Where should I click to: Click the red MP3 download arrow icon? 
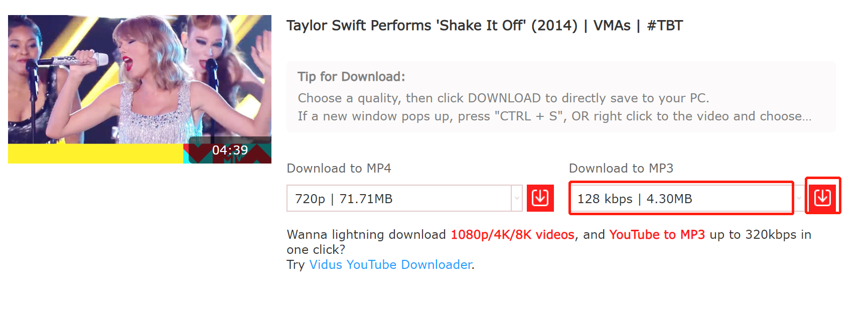pos(822,198)
